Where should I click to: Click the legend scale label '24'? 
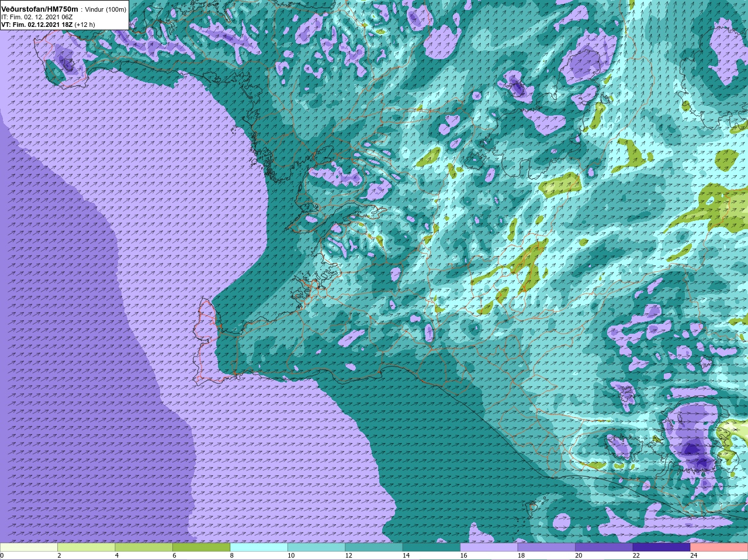pyautogui.click(x=694, y=555)
